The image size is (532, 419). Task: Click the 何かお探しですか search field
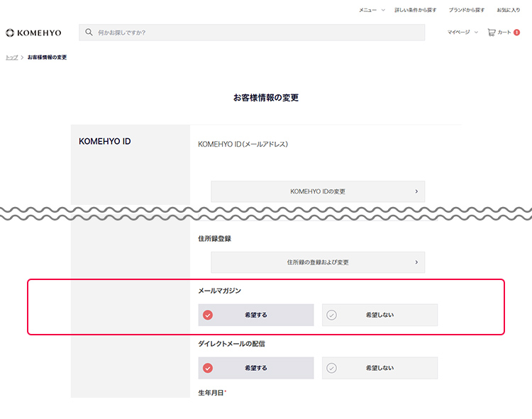pos(255,33)
